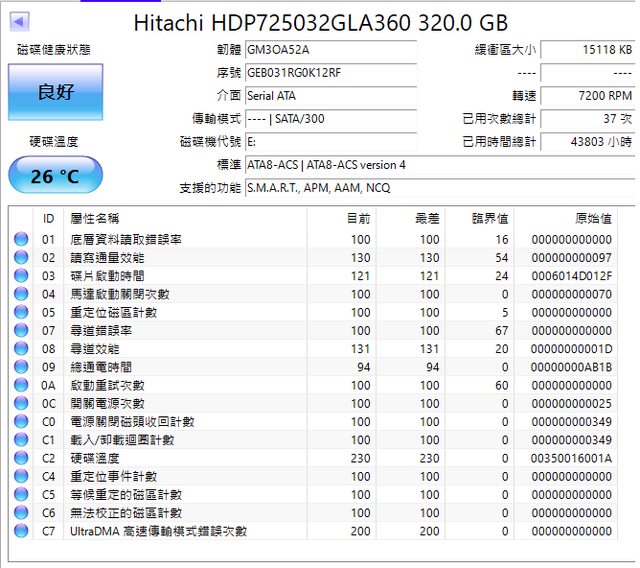Click the 轉速 field showing 7200 RPM
640x568 pixels.
[x=587, y=96]
